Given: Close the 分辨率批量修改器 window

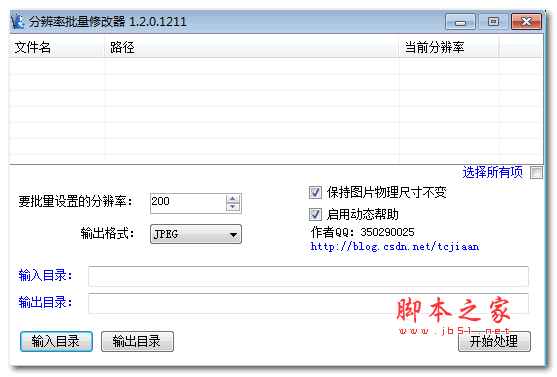Looking at the screenshot, I should (x=526, y=22).
